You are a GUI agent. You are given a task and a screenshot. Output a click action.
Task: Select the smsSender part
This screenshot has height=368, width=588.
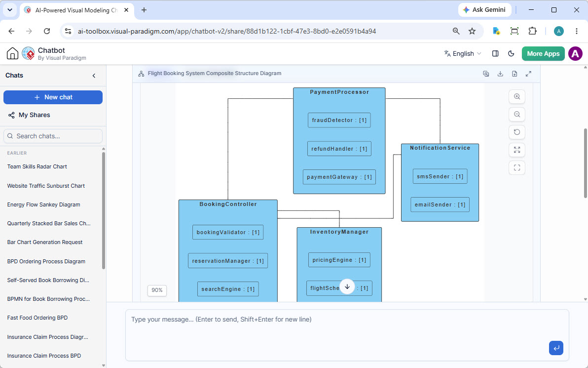440,176
